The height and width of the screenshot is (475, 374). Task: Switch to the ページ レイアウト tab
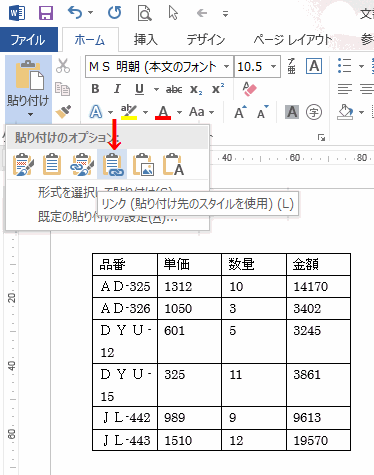click(x=293, y=40)
